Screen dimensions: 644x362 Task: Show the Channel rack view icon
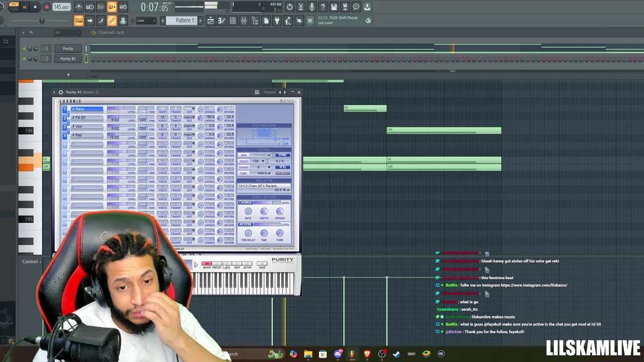[232, 21]
